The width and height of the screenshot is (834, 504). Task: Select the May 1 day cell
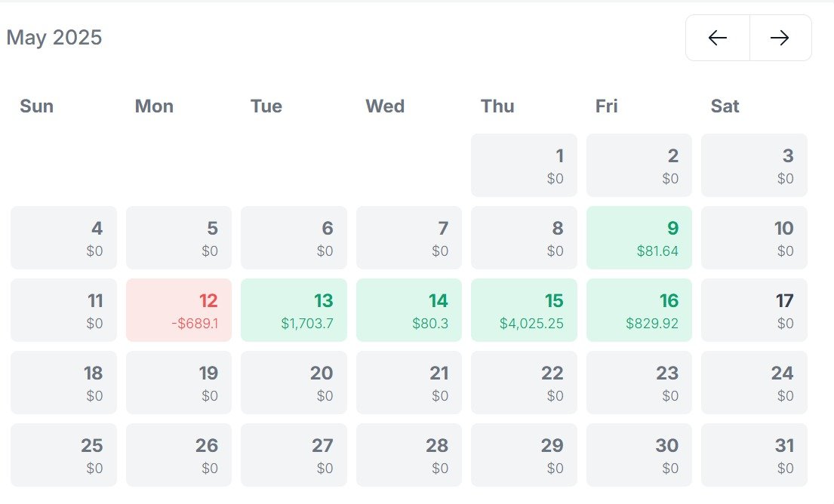tap(524, 165)
